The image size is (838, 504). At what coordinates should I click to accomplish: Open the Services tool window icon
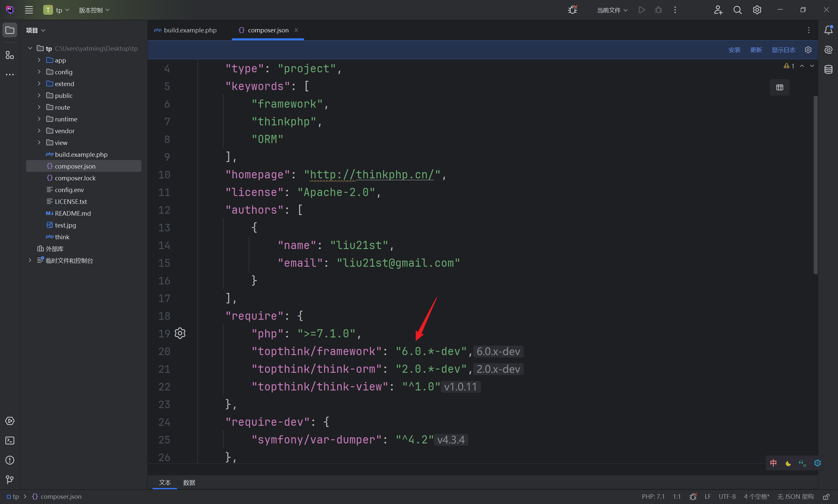10,421
